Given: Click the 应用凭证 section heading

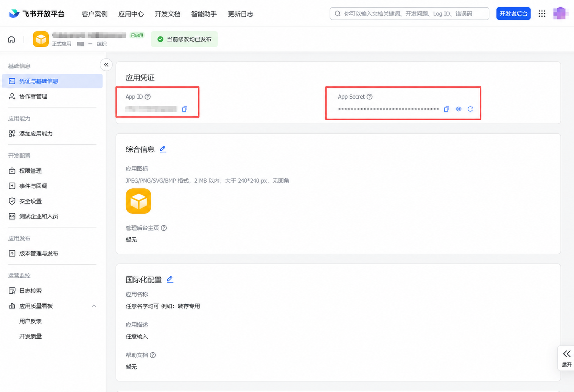Looking at the screenshot, I should click(140, 77).
